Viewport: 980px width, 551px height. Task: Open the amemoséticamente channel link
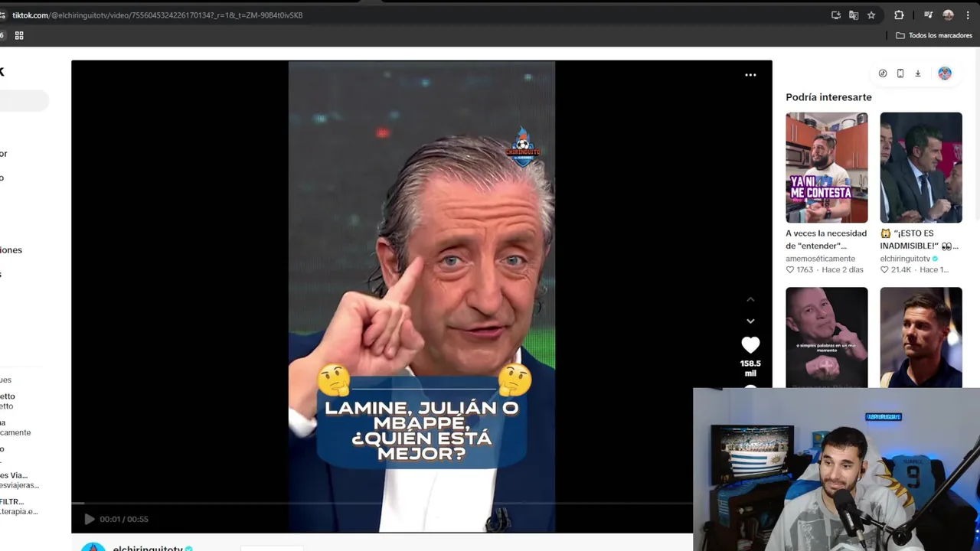(820, 259)
